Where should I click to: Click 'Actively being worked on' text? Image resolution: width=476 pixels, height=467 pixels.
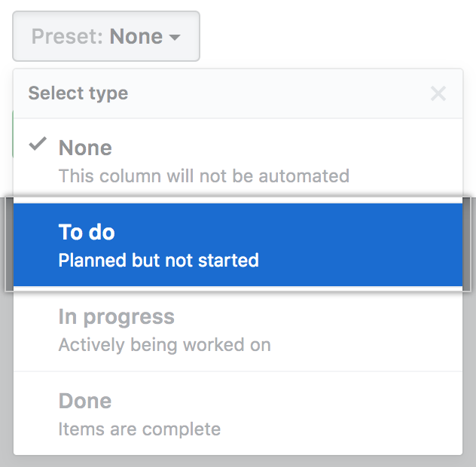164,345
